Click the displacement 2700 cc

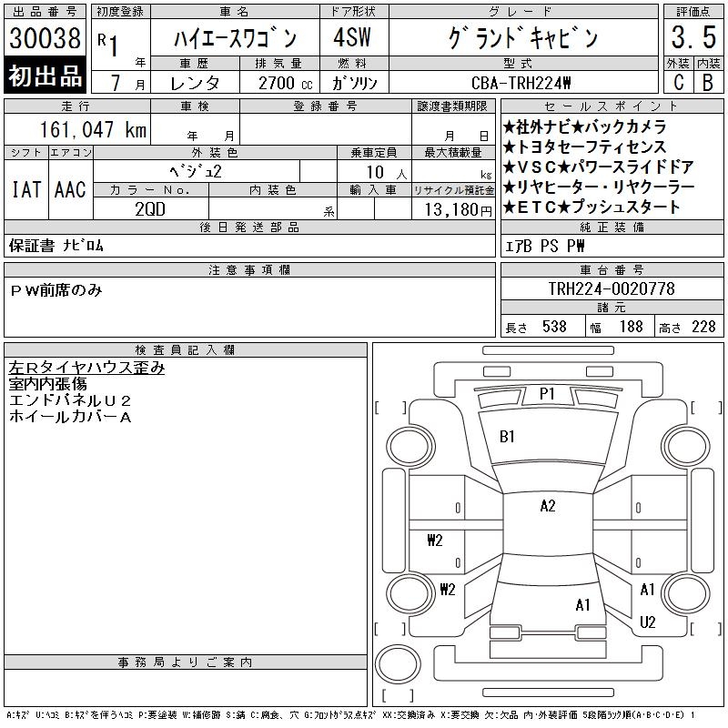286,83
